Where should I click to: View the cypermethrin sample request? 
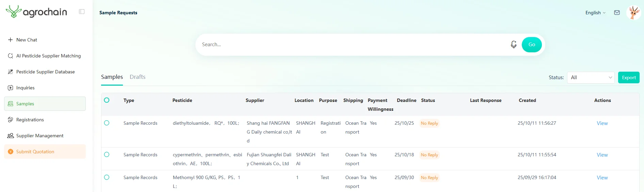[x=602, y=155]
